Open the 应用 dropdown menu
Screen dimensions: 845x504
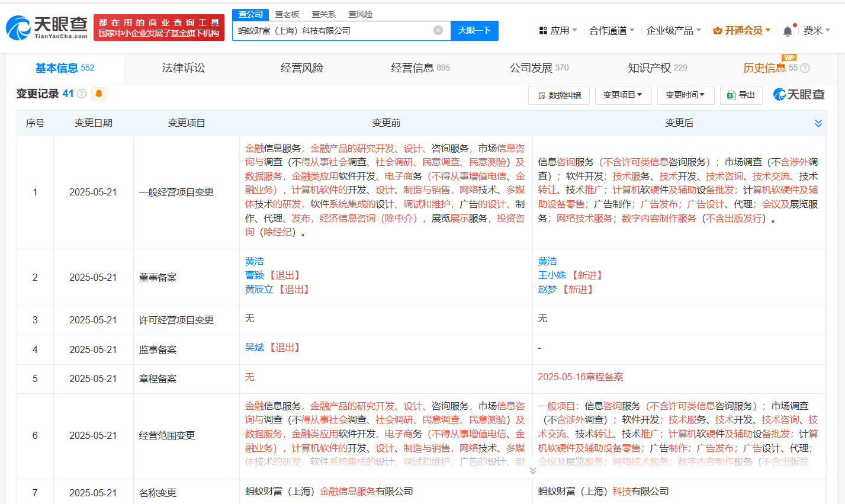pos(558,30)
